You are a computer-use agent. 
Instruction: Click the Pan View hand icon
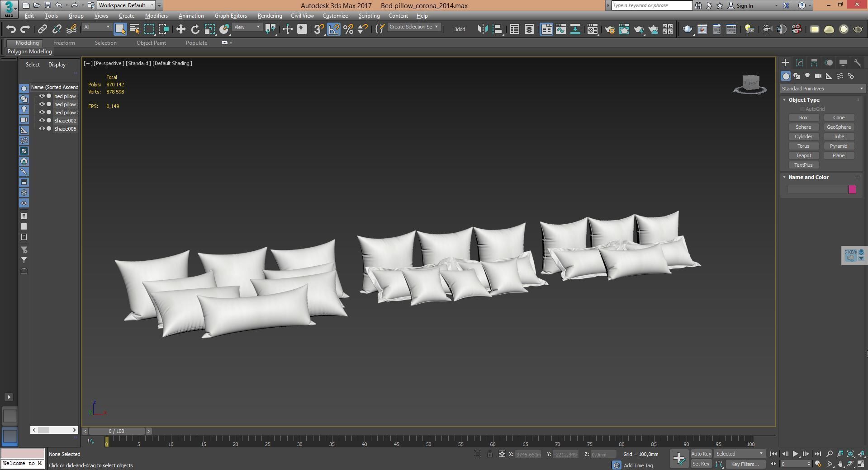(840, 464)
